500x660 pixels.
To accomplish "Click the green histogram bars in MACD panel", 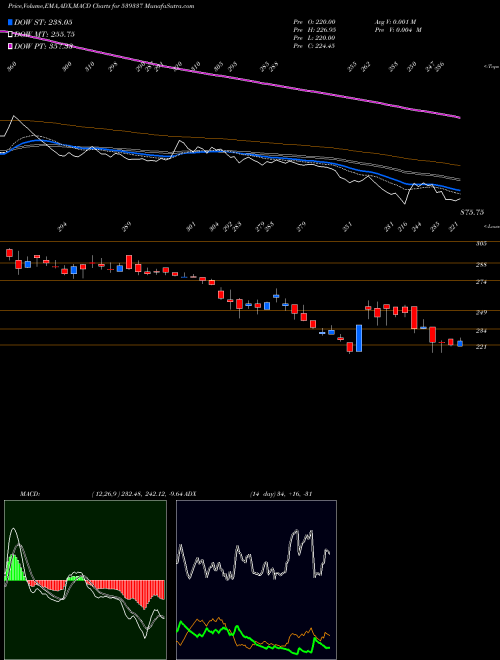I will (x=13, y=568).
